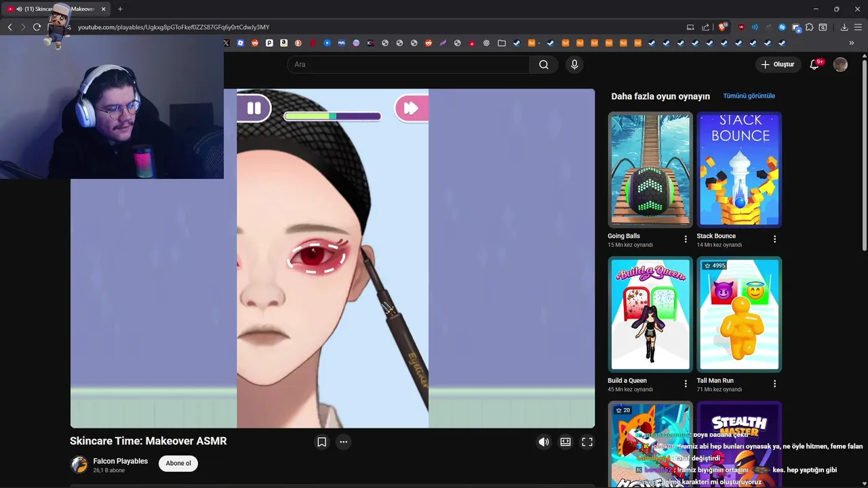The height and width of the screenshot is (488, 868).
Task: Open a new browser tab
Action: tap(120, 9)
